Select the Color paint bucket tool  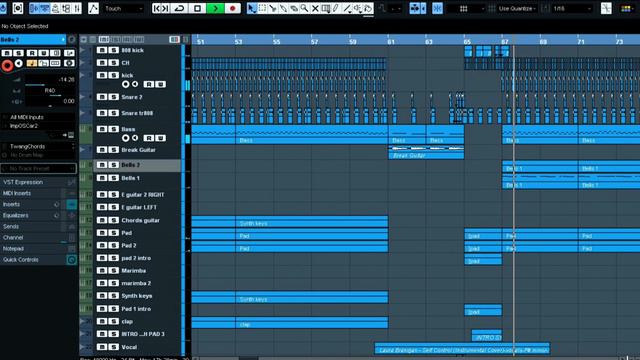tap(368, 8)
